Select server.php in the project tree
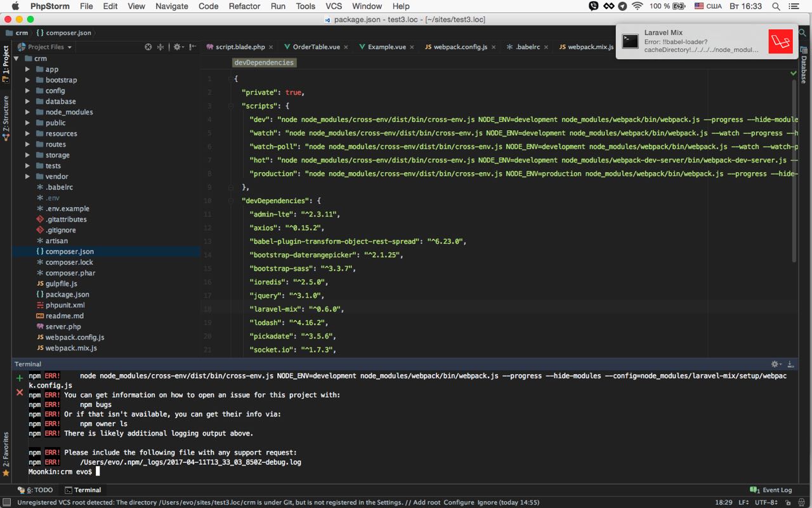The width and height of the screenshot is (812, 508). pyautogui.click(x=63, y=326)
